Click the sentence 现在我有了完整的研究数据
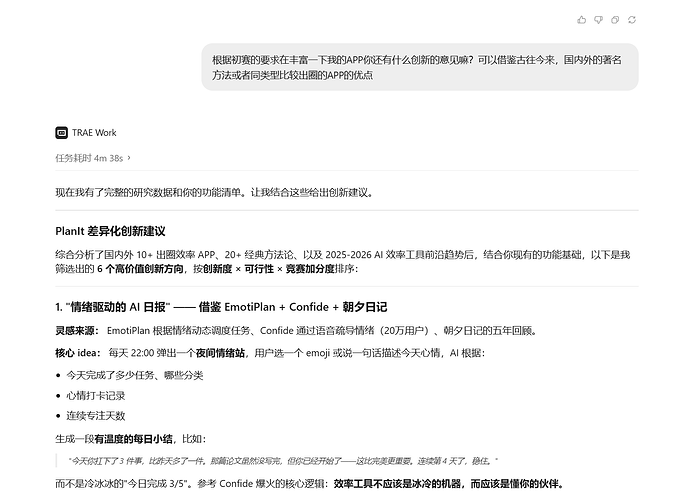 pyautogui.click(x=214, y=192)
